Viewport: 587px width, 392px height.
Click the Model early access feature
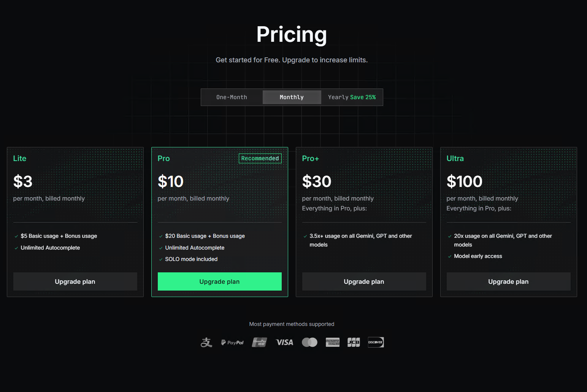point(478,256)
